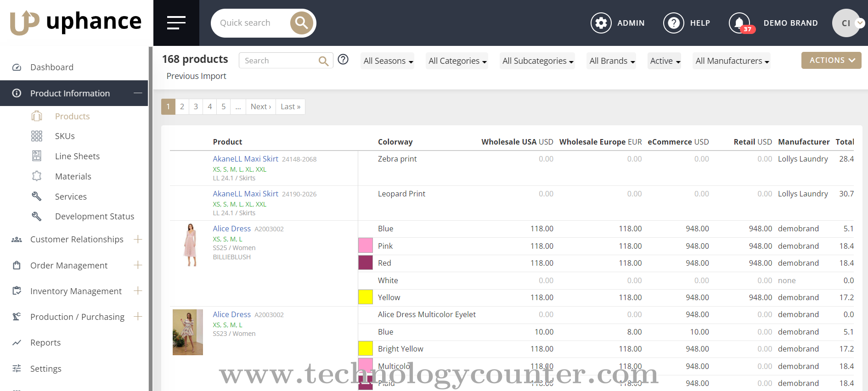Click the Bright Yellow colorway swatch
This screenshot has width=868, height=391.
click(x=366, y=348)
